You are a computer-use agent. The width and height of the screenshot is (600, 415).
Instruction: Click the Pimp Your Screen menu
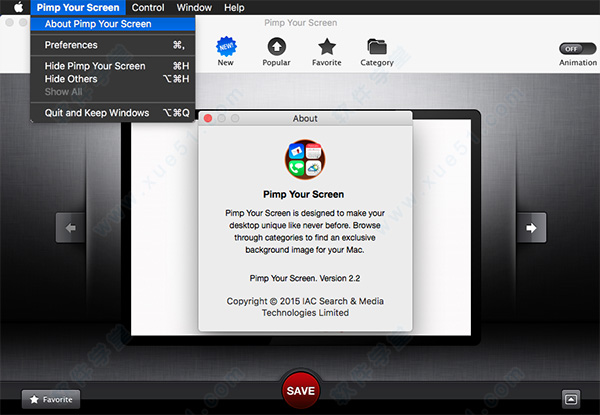(x=78, y=7)
